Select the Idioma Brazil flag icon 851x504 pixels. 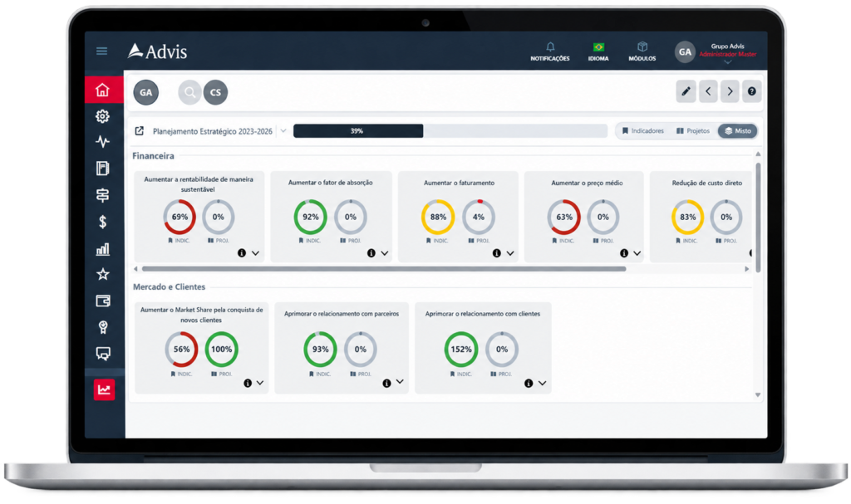point(598,47)
